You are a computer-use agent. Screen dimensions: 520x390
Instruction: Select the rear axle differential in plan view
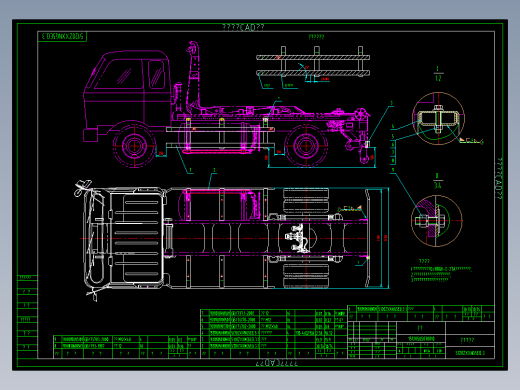pos(297,238)
